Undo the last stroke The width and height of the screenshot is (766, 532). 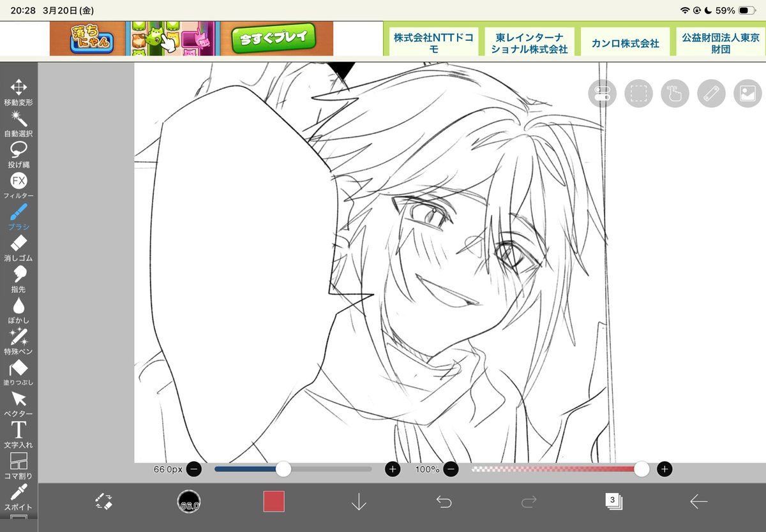coord(444,501)
